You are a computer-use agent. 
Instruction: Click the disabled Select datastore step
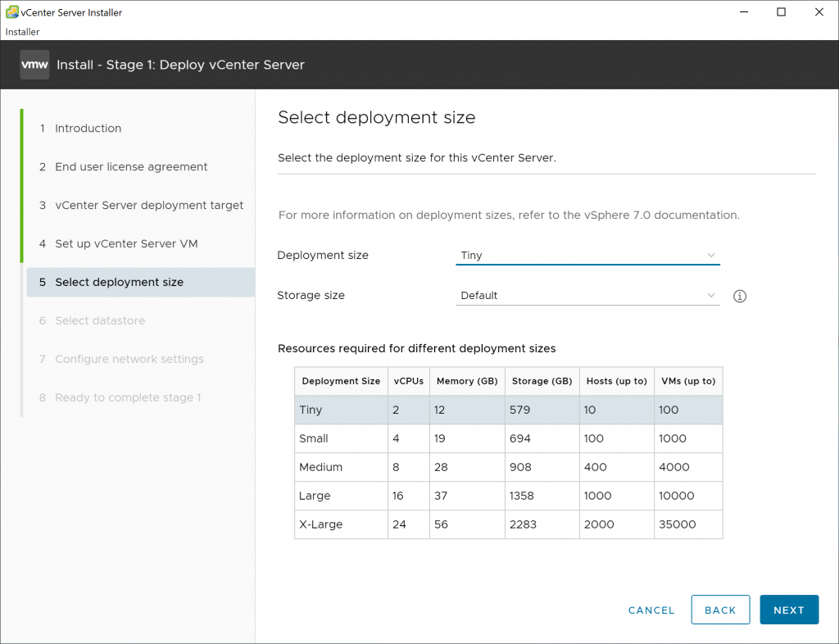pos(100,320)
